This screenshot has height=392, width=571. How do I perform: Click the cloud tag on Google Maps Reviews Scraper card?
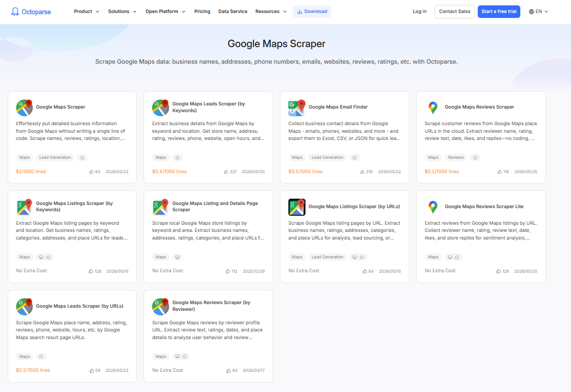475,157
